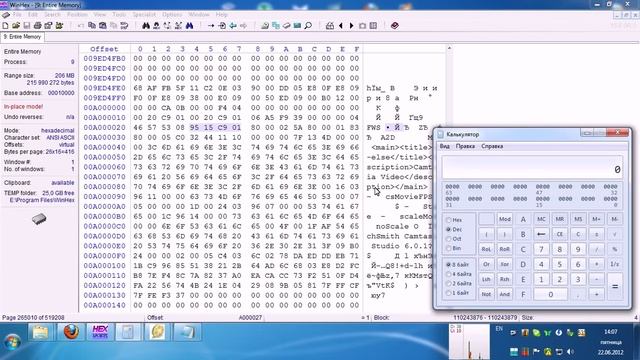
Task: Click the magnifier Analyze icon
Action: pyautogui.click(x=309, y=26)
